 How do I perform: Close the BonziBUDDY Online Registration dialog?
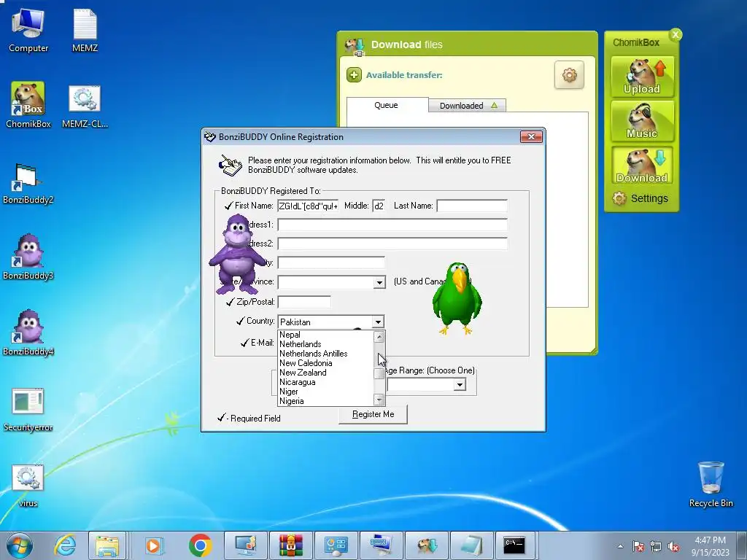[x=531, y=136]
